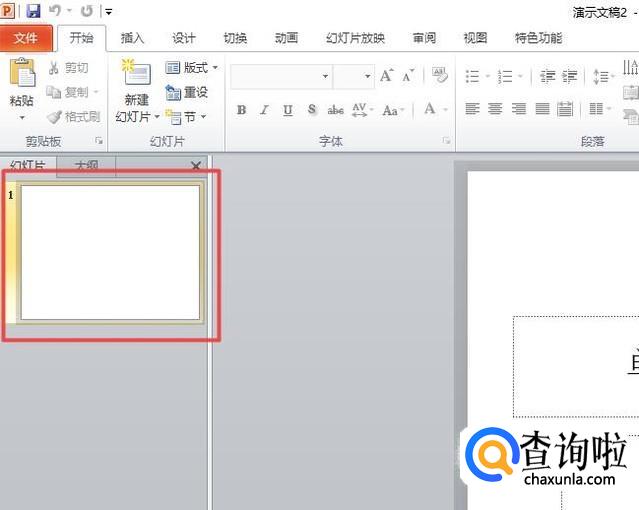This screenshot has height=510, width=639.
Task: Open the font name combo box
Action: click(281, 76)
